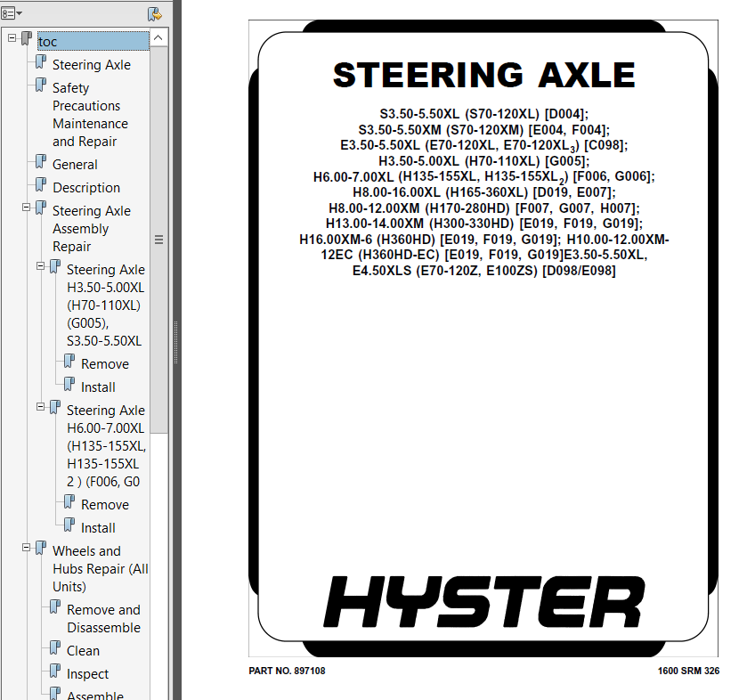Image resolution: width=747 pixels, height=700 pixels.
Task: Open Remove under Steering Axle H6.00-7.00XL
Action: click(x=105, y=505)
